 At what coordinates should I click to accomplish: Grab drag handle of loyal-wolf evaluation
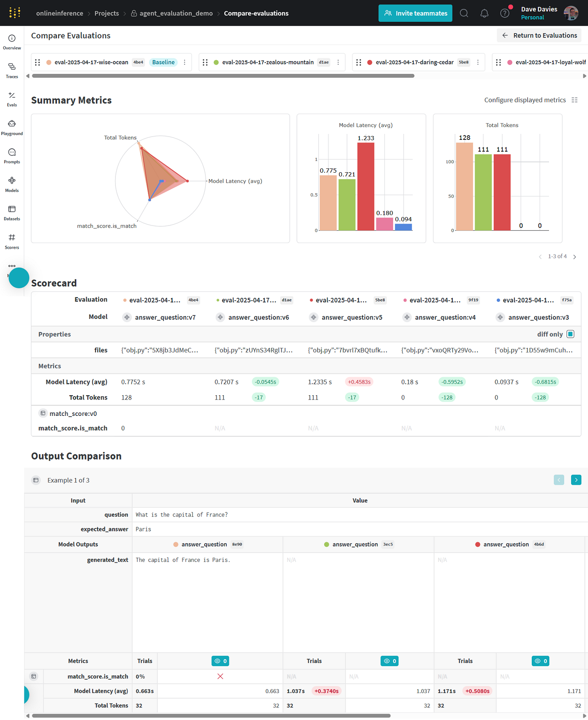pyautogui.click(x=499, y=62)
